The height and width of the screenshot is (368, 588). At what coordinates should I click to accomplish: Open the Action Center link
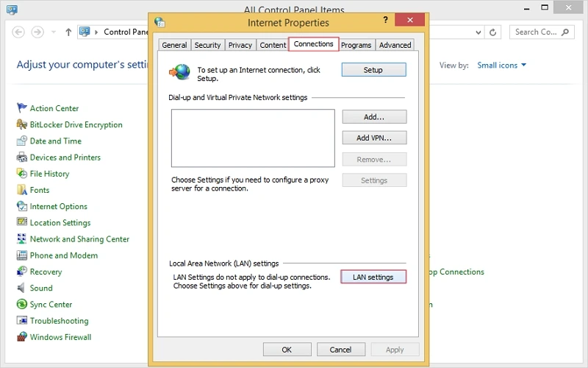54,108
